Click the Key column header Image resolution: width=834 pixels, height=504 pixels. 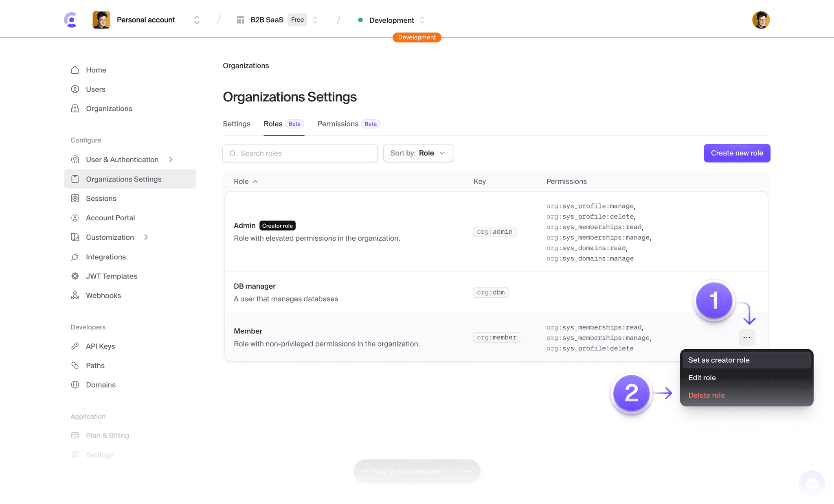480,182
